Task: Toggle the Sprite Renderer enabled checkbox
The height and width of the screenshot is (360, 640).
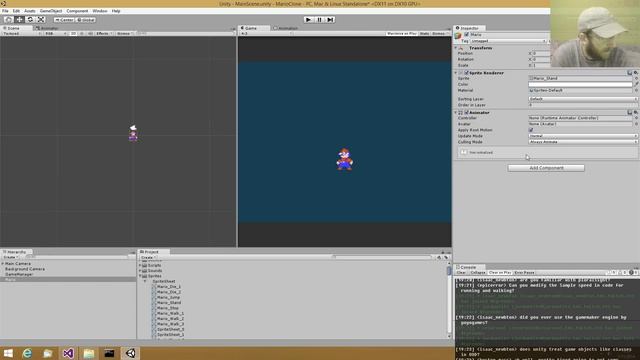Action: coord(467,73)
